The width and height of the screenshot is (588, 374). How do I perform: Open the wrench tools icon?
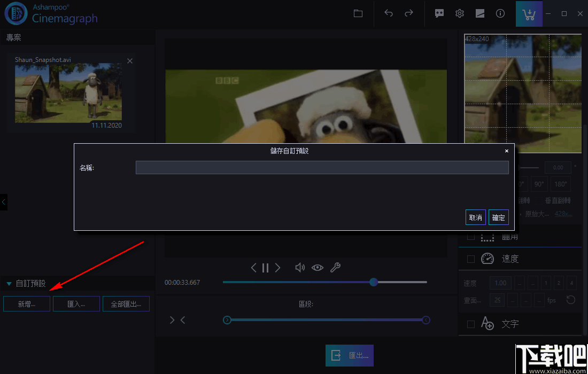pos(335,268)
